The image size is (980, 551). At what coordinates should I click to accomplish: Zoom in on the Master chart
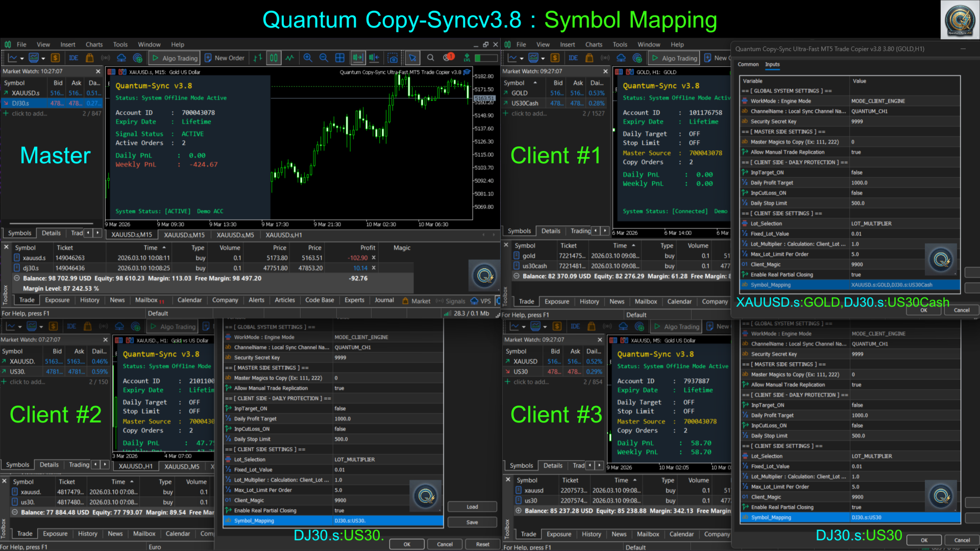pyautogui.click(x=308, y=58)
